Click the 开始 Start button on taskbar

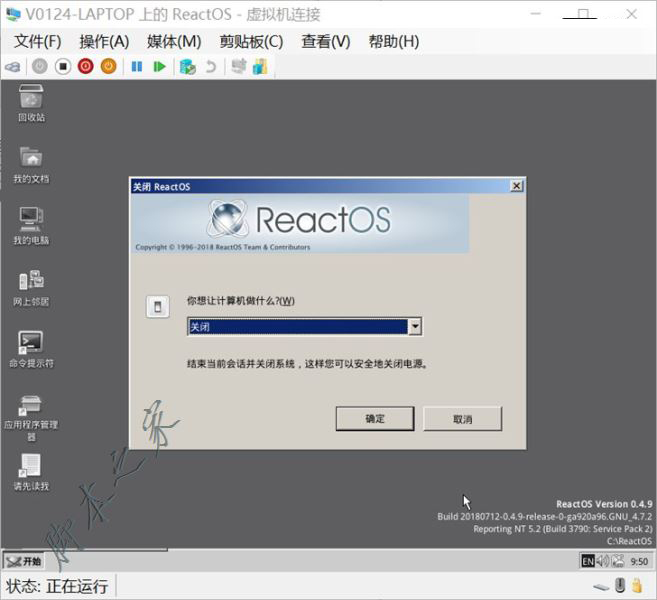click(24, 561)
